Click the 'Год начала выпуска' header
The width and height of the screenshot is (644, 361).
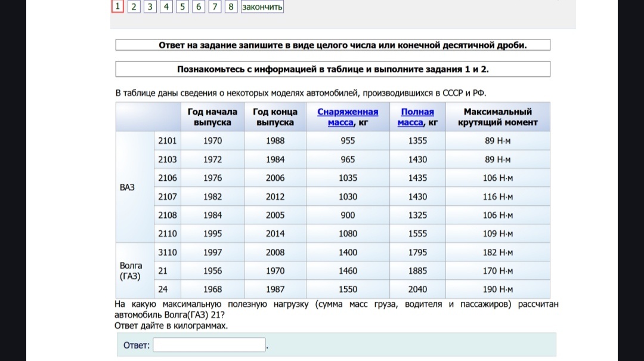(x=213, y=117)
